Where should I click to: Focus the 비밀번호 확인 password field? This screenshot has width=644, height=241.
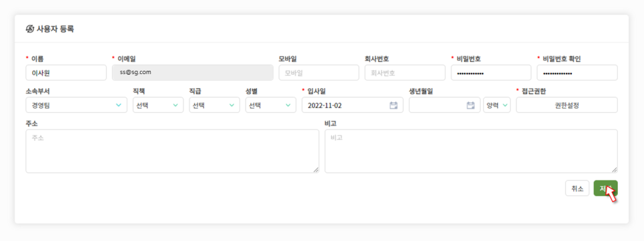coord(577,73)
